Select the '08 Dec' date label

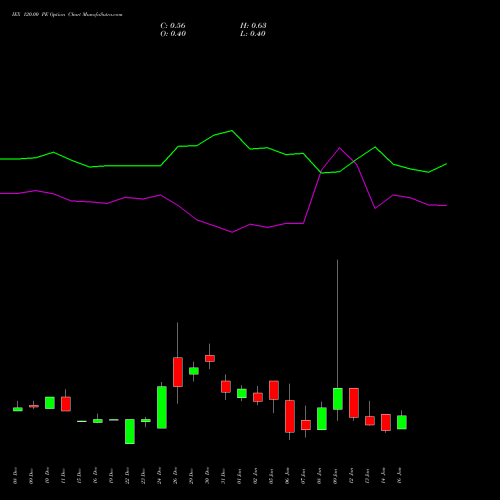[15, 476]
